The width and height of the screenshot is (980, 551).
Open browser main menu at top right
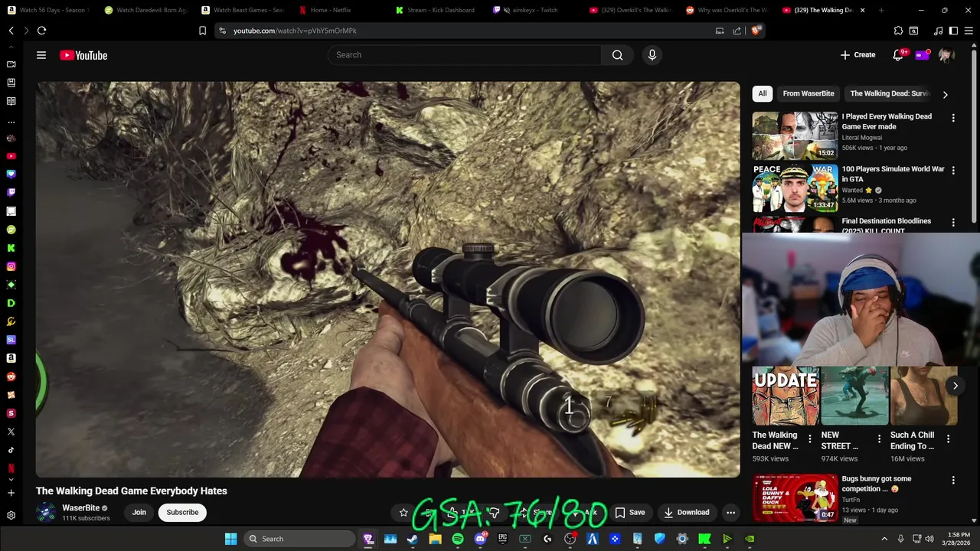point(968,31)
